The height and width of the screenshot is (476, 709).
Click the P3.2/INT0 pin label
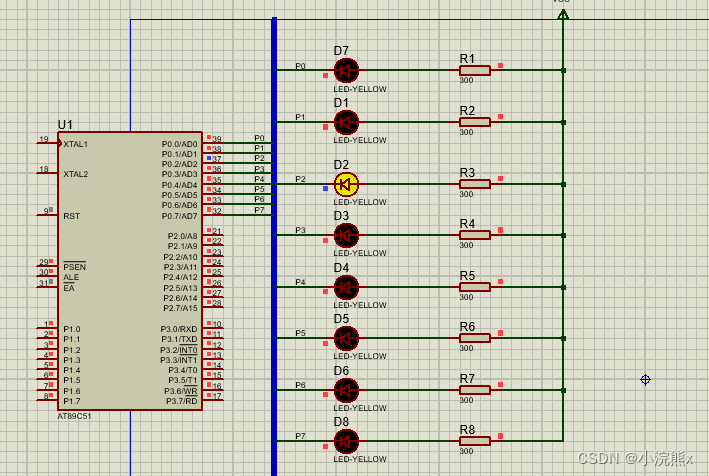[x=179, y=350]
